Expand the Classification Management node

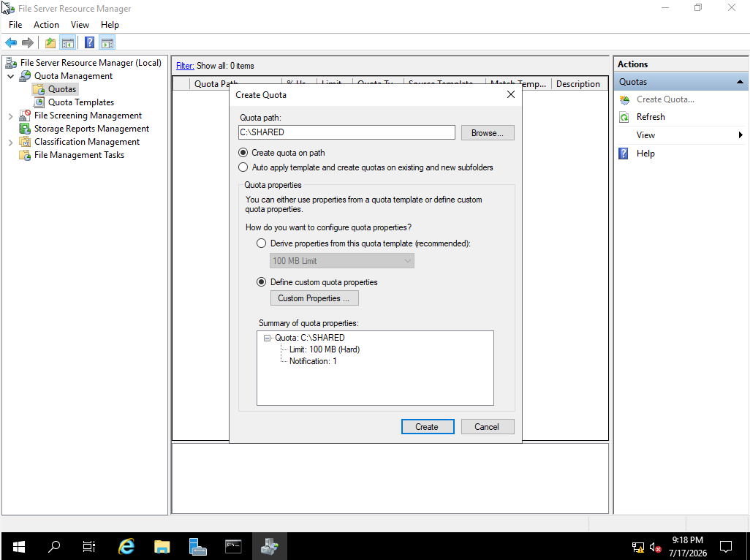[x=10, y=142]
